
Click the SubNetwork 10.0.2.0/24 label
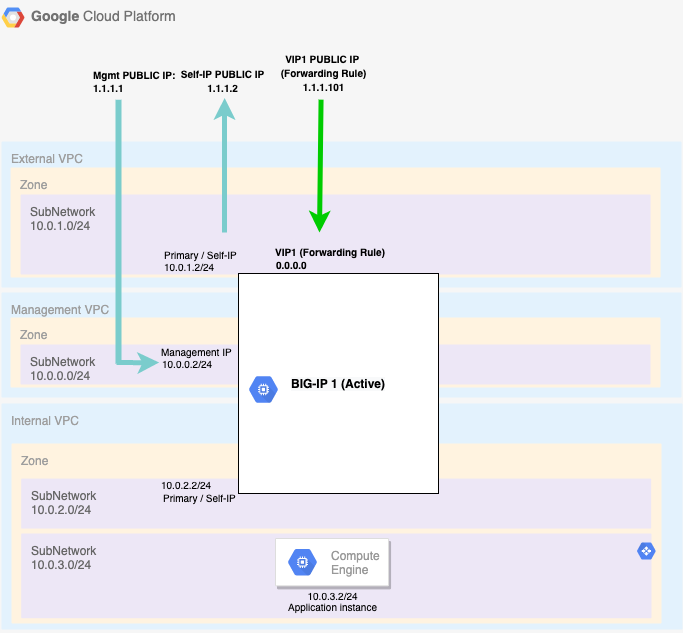pos(63,503)
